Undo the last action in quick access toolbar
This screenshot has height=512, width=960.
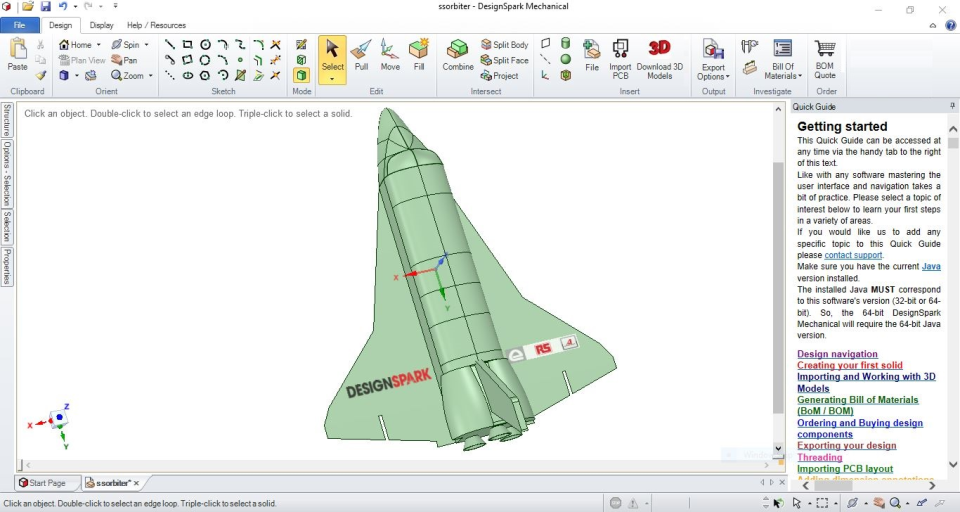pyautogui.click(x=62, y=7)
